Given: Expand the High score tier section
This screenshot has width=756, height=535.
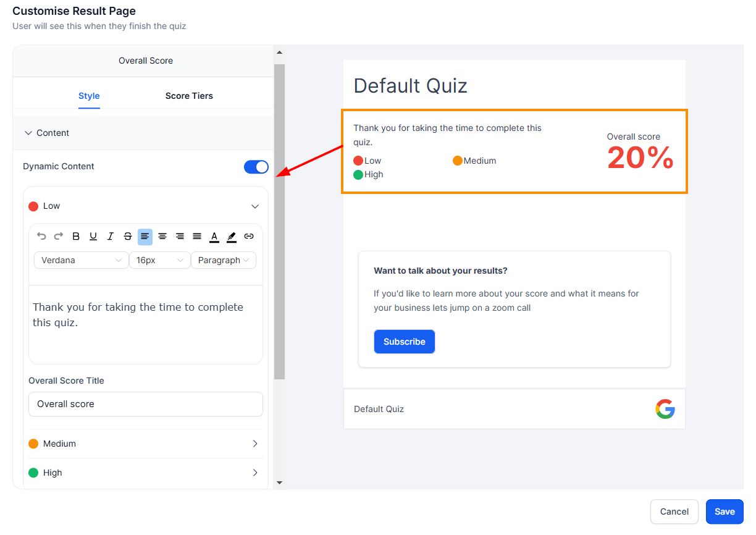Looking at the screenshot, I should [x=146, y=473].
